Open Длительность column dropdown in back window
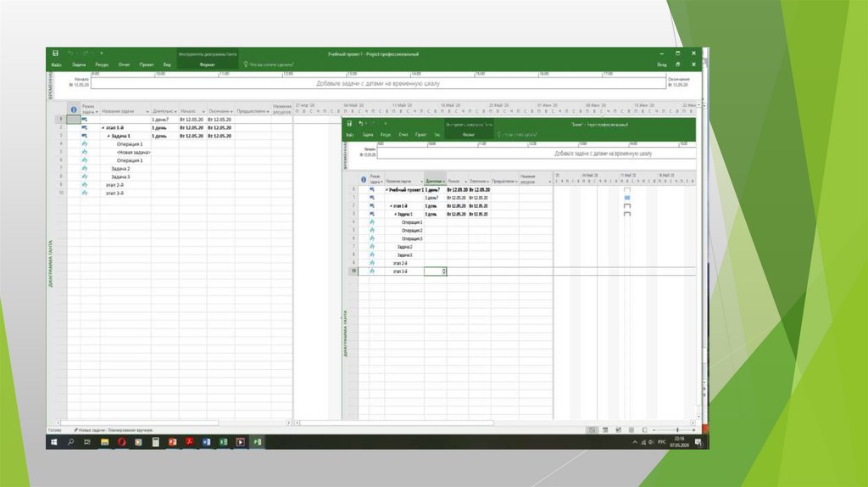Screen dimensions: 868x487 click(175, 111)
